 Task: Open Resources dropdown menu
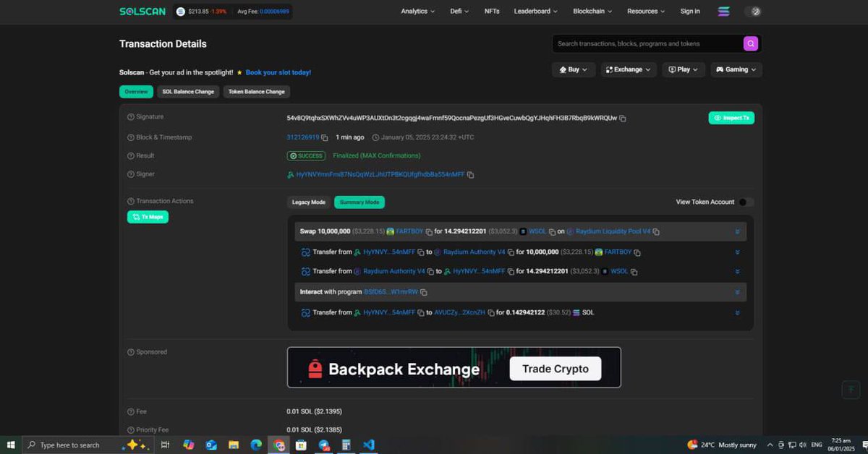[647, 12]
